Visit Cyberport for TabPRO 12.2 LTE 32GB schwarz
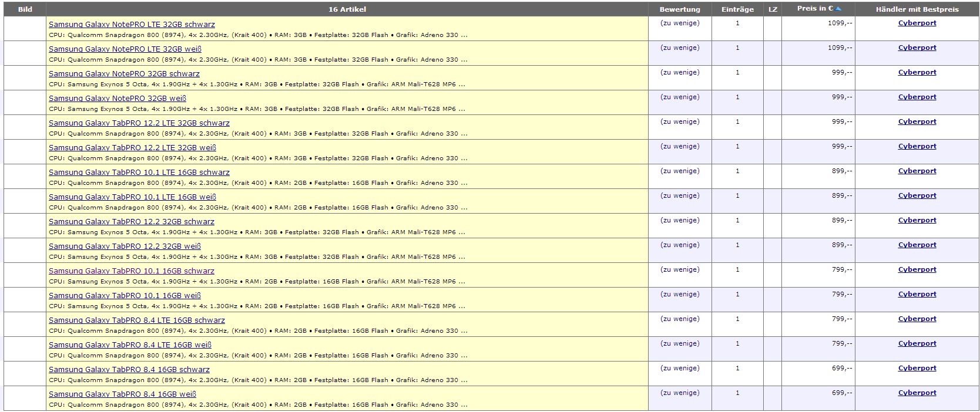Image resolution: width=980 pixels, height=412 pixels. (x=917, y=122)
